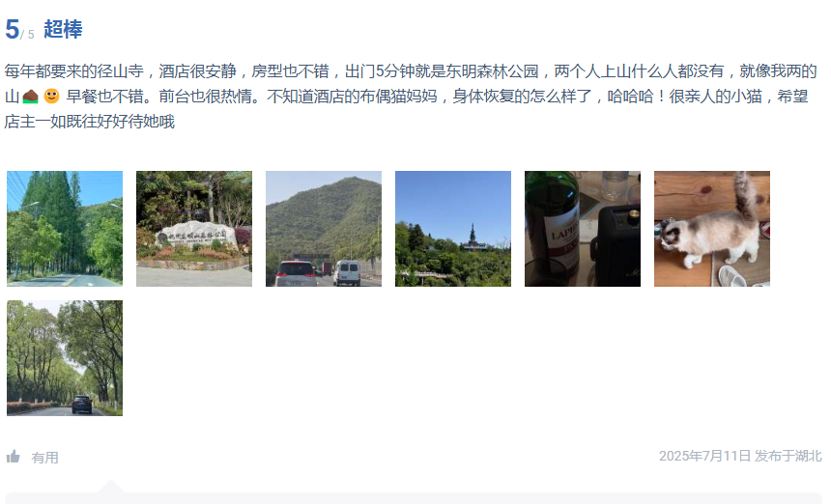Click the last line 店主一如既往好好待她哦

point(90,122)
